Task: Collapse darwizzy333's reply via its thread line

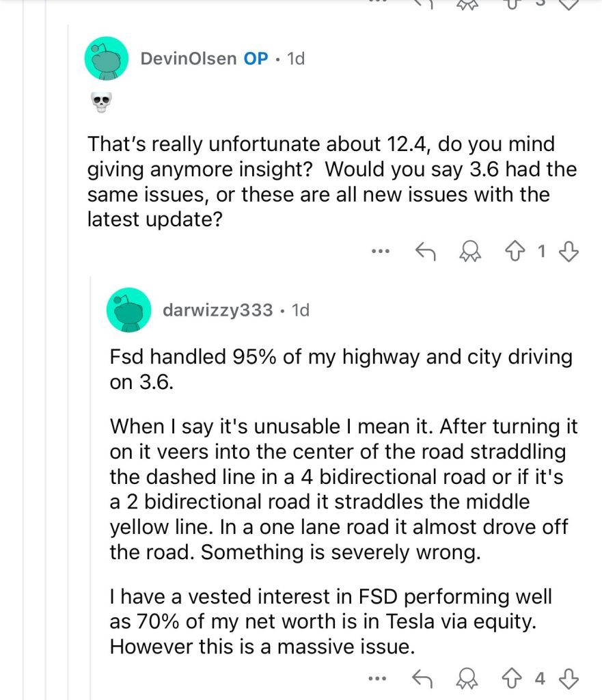Action: [x=91, y=479]
